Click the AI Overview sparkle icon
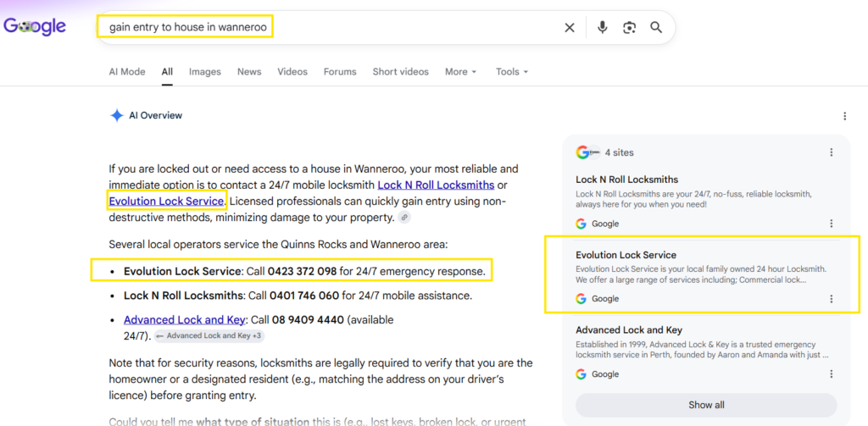The image size is (868, 426). tap(116, 116)
